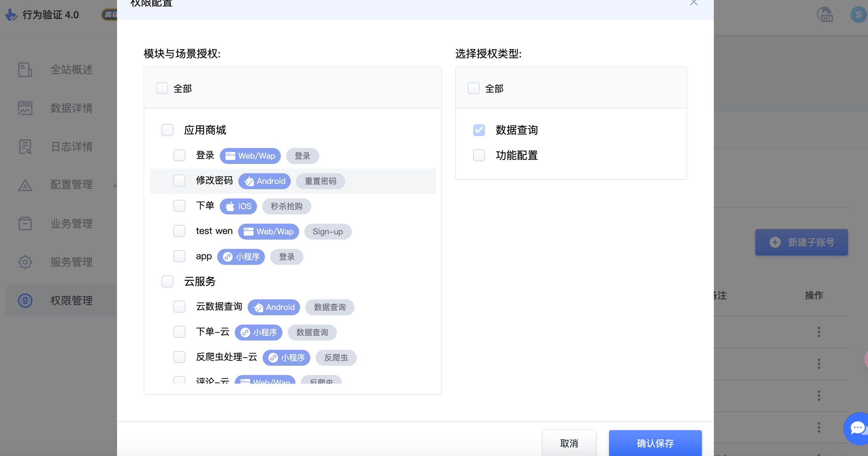The image size is (868, 456).
Task: Click 取消 to dismiss the dialog
Action: pos(569,443)
